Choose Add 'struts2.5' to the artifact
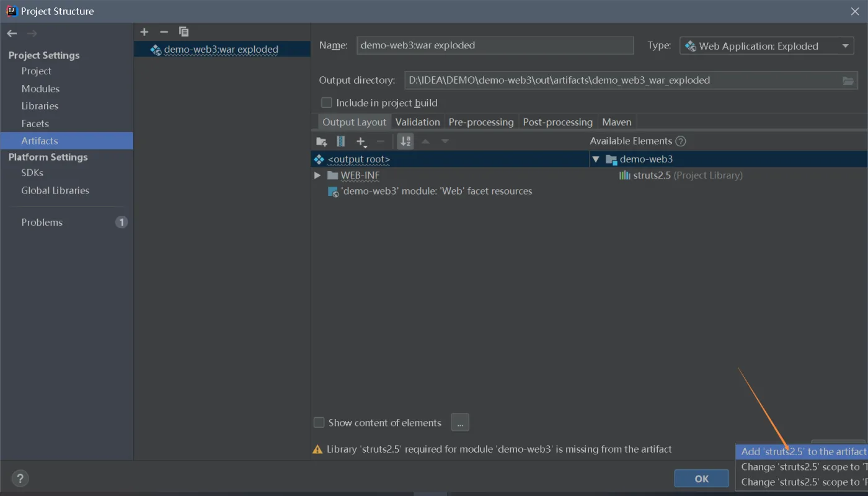This screenshot has width=868, height=496. pos(802,451)
